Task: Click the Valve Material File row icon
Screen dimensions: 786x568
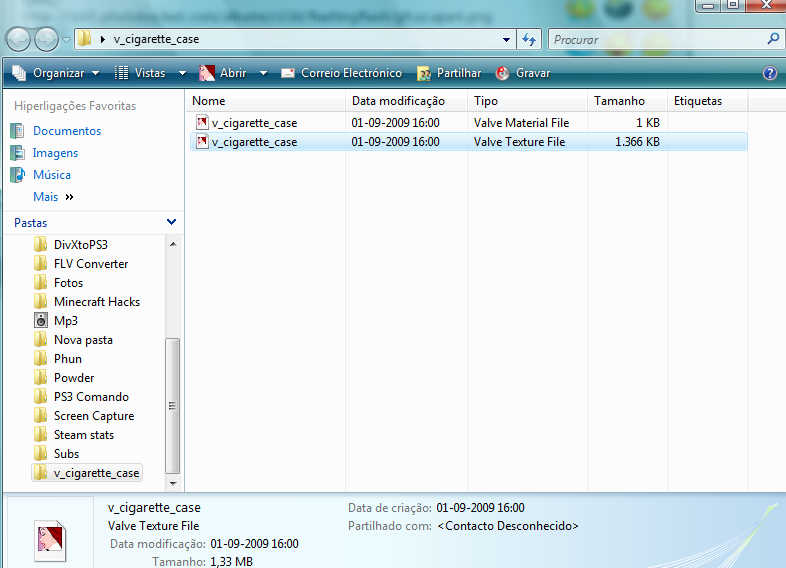Action: 202,122
